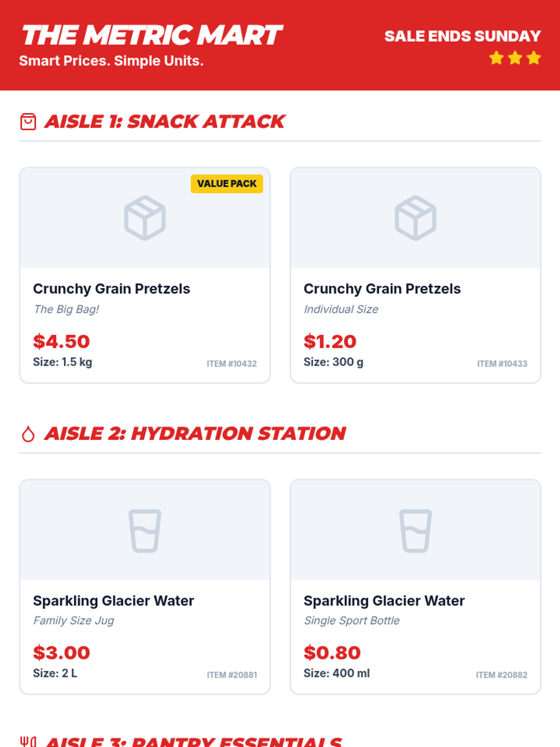Click the shopping bag icon beside Aisle 1
The image size is (560, 747).
click(28, 121)
